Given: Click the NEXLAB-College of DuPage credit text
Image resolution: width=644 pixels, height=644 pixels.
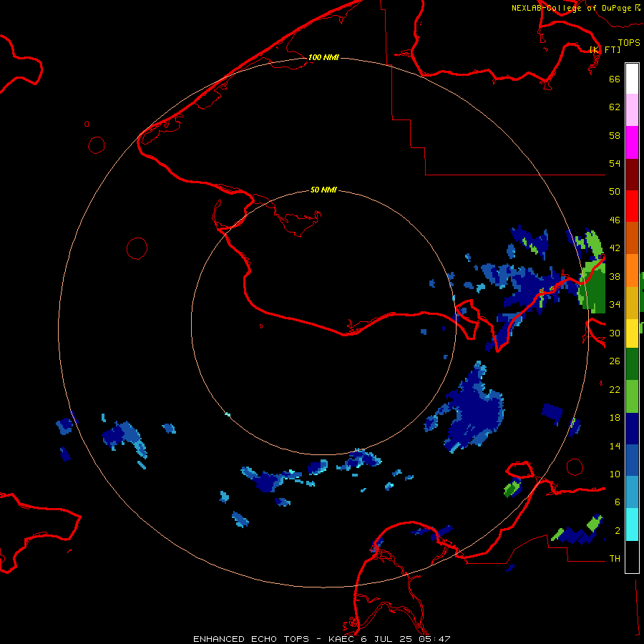Looking at the screenshot, I should (x=574, y=8).
